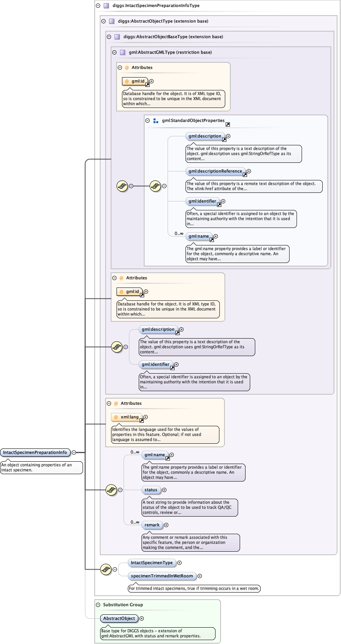Click the sequence icon connecting to status element
This screenshot has height=644, width=341.
[111, 490]
